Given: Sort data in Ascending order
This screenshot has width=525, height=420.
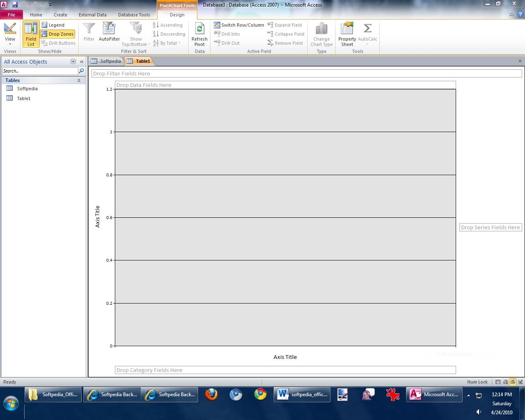Looking at the screenshot, I should [x=168, y=25].
